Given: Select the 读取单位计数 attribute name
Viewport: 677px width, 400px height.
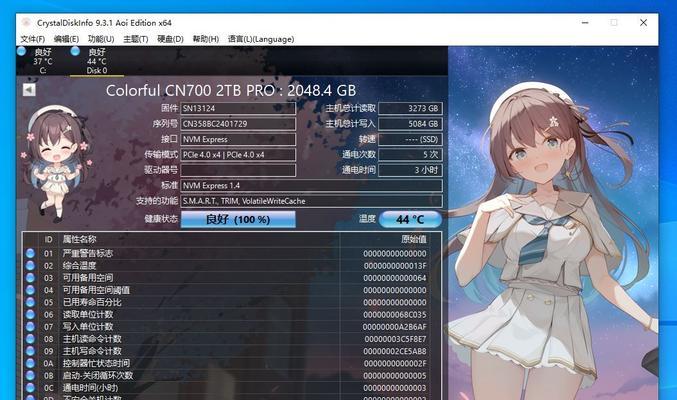Looking at the screenshot, I should coord(88,314).
